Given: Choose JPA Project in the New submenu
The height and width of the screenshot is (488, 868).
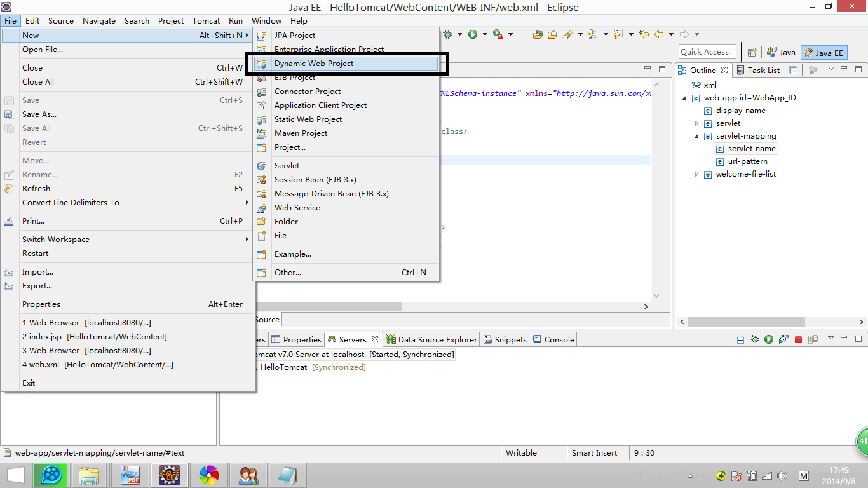Looking at the screenshot, I should 346,36.
